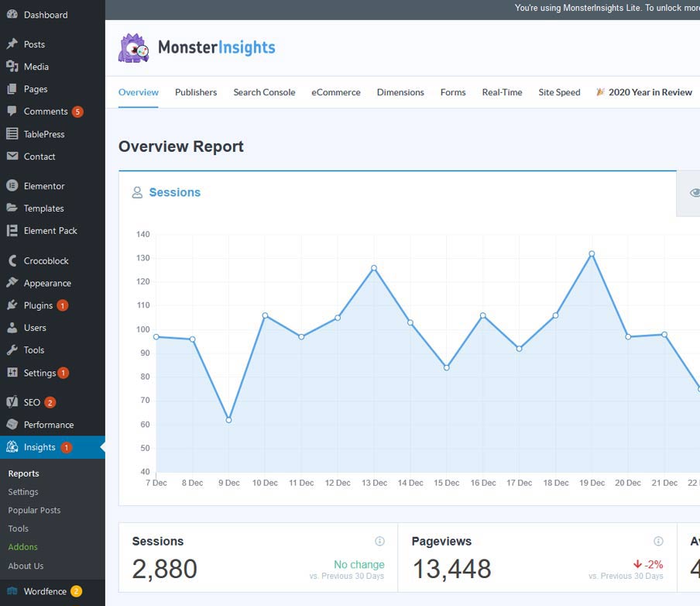700x606 pixels.
Task: Click the green No change text
Action: pyautogui.click(x=359, y=564)
